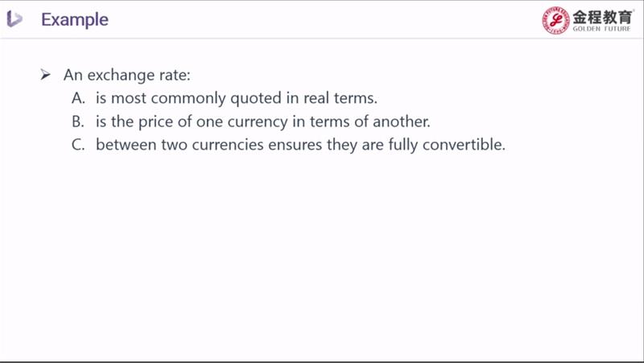The height and width of the screenshot is (363, 644).
Task: Choose answer is most commonly quoted in real terms
Action: pyautogui.click(x=236, y=98)
